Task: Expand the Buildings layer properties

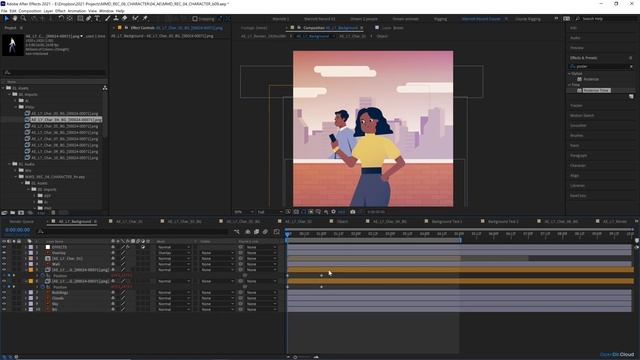Action: pyautogui.click(x=26, y=292)
